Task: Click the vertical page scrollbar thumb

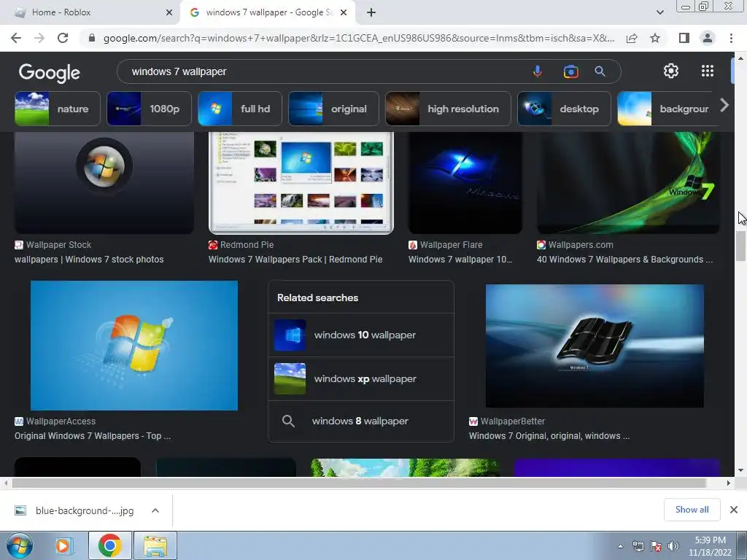Action: pyautogui.click(x=740, y=246)
